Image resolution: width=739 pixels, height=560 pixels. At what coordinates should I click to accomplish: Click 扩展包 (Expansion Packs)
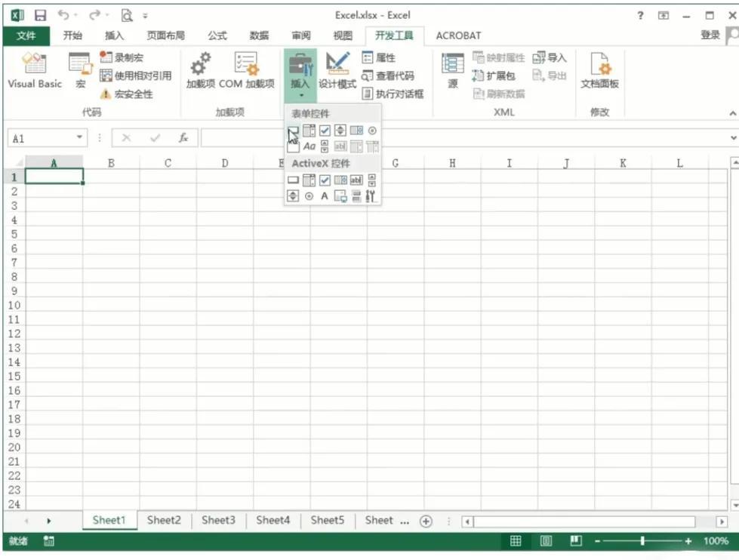pos(494,75)
